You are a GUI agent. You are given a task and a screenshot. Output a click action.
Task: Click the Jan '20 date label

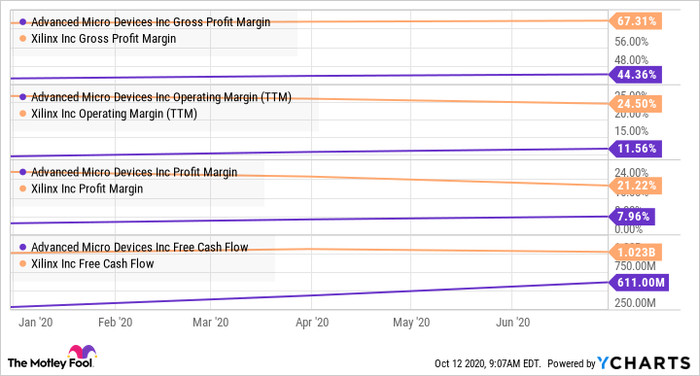35,322
